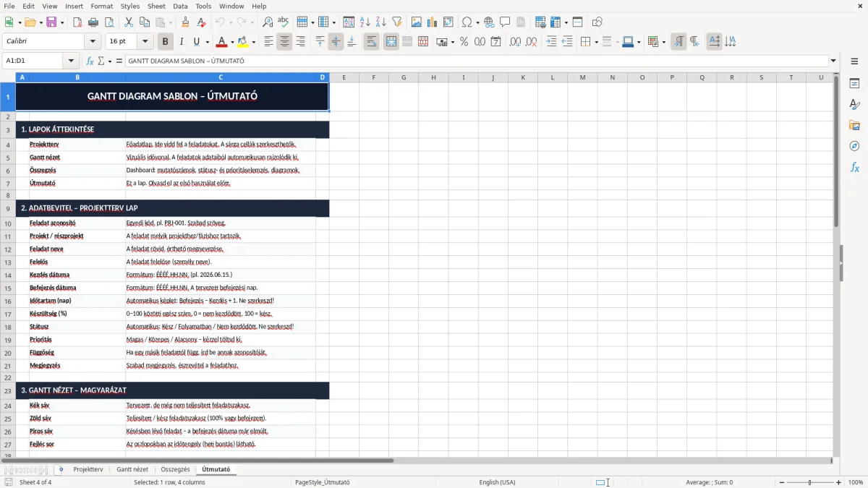Adjust the zoom slider in status bar

809,482
